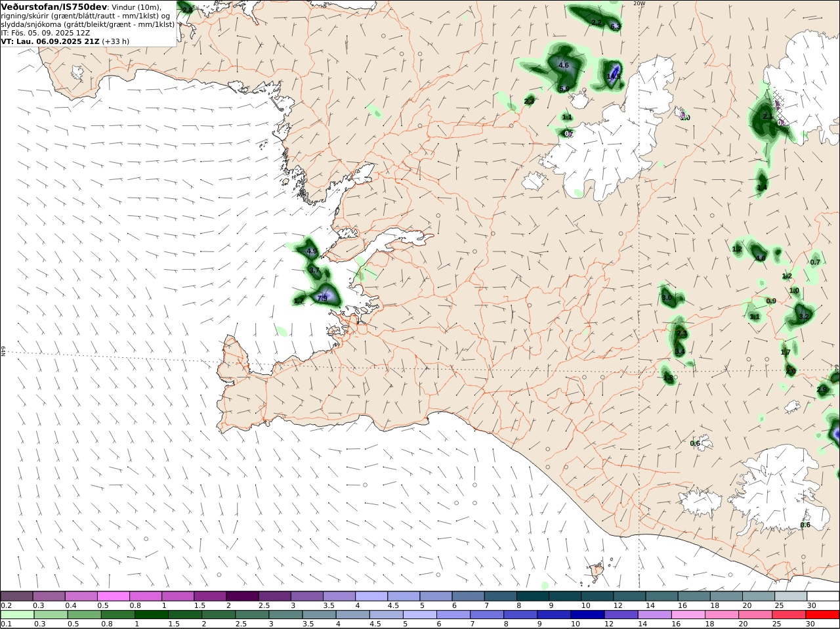Click the Veðurstofan/IS750dev title text

click(x=54, y=7)
